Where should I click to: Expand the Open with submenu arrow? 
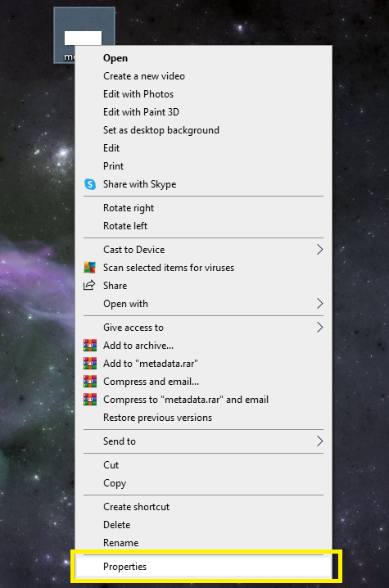(319, 303)
